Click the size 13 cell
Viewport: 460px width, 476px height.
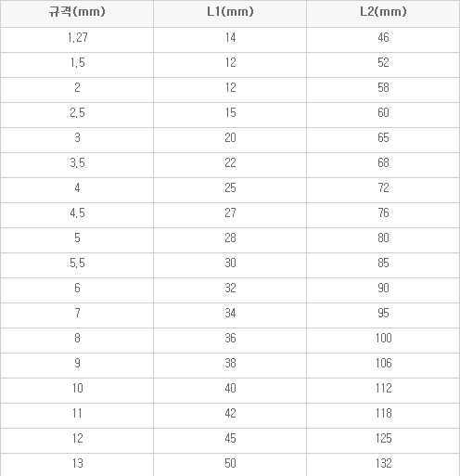[78, 463]
